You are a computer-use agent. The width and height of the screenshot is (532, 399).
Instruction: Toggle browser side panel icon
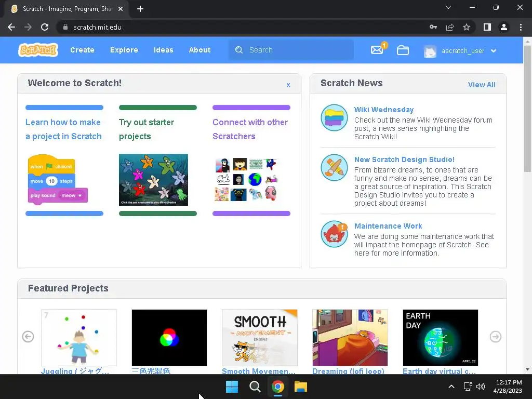click(487, 27)
